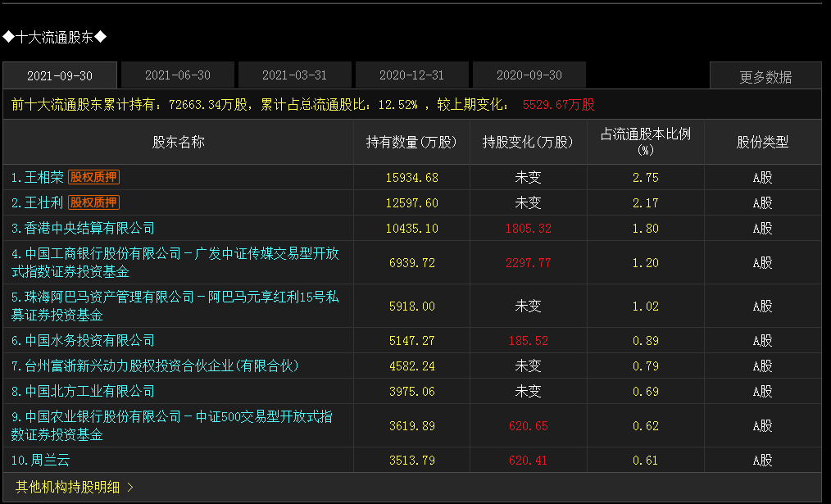Open 更多数据 for more data
This screenshot has height=504, width=831.
(765, 77)
